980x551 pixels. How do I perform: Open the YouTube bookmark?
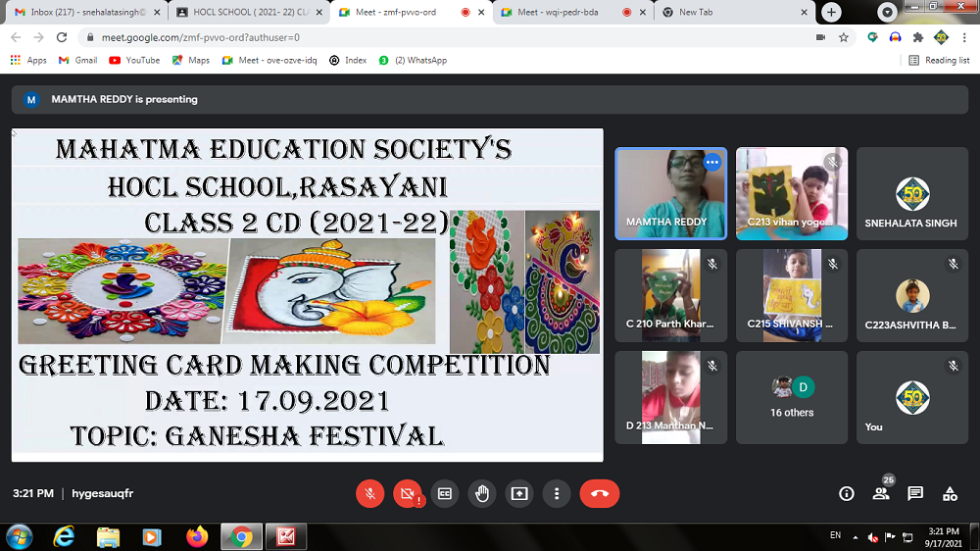134,60
